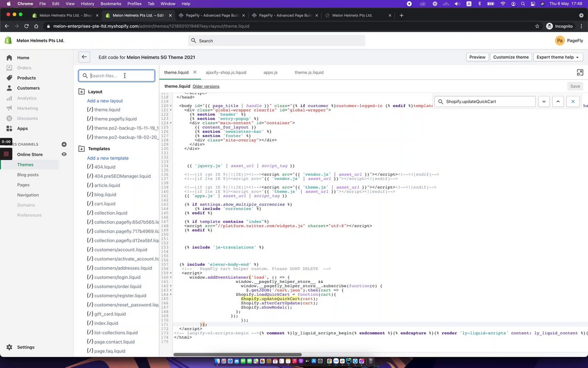Viewport: 588px width, 368px height.
Task: Click Add a new layout
Action: point(105,101)
